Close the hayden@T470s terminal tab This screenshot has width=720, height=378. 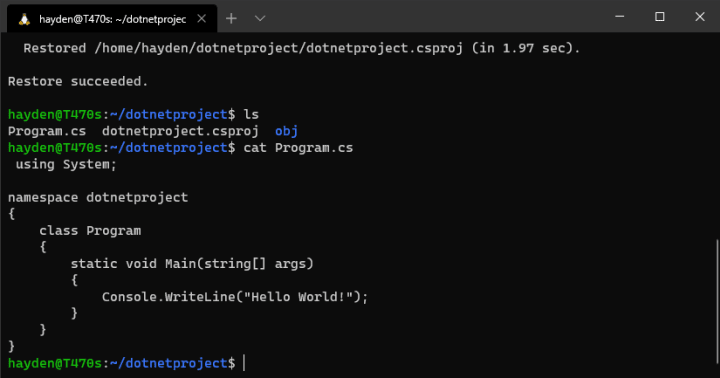(x=202, y=19)
